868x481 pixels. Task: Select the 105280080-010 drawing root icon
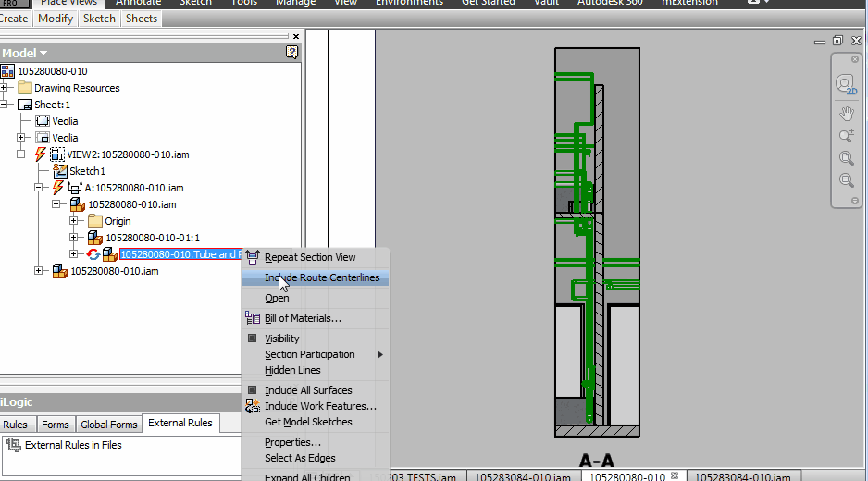click(x=7, y=71)
